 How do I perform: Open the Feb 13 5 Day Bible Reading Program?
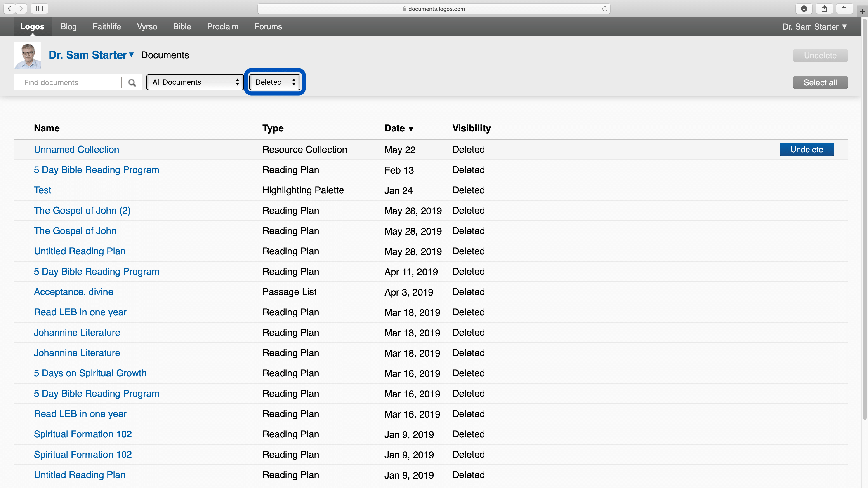96,170
